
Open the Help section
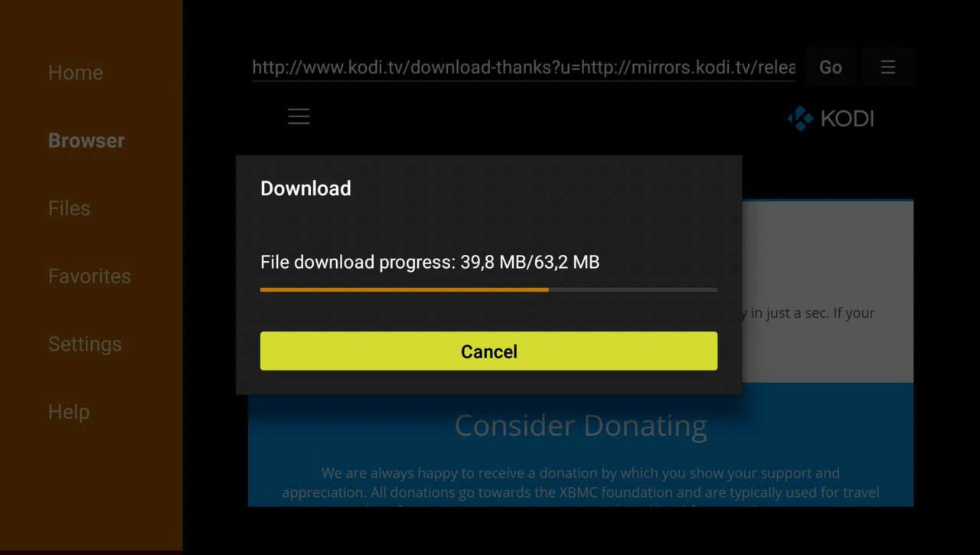(x=68, y=412)
